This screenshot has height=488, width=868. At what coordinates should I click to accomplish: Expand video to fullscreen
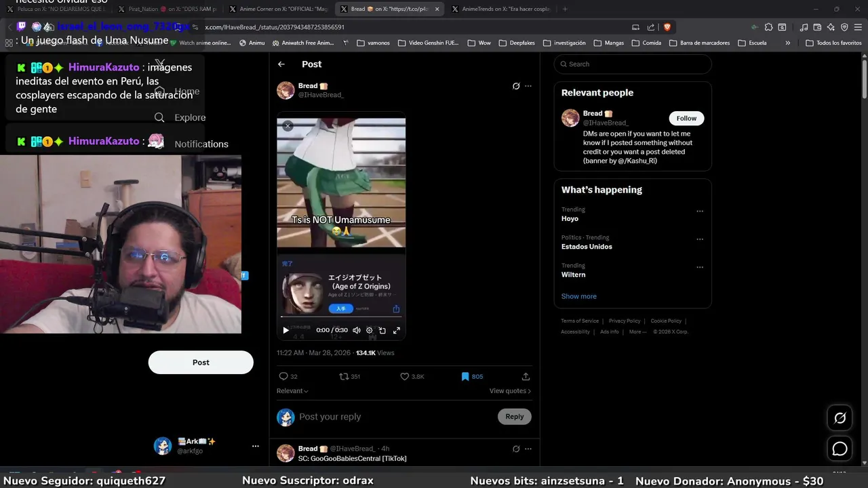[x=397, y=331]
